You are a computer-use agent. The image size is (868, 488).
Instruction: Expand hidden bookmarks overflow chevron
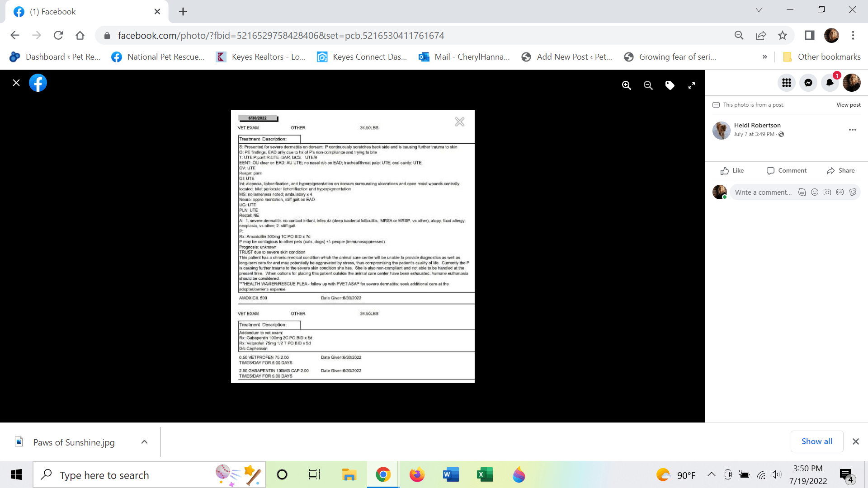coord(764,57)
